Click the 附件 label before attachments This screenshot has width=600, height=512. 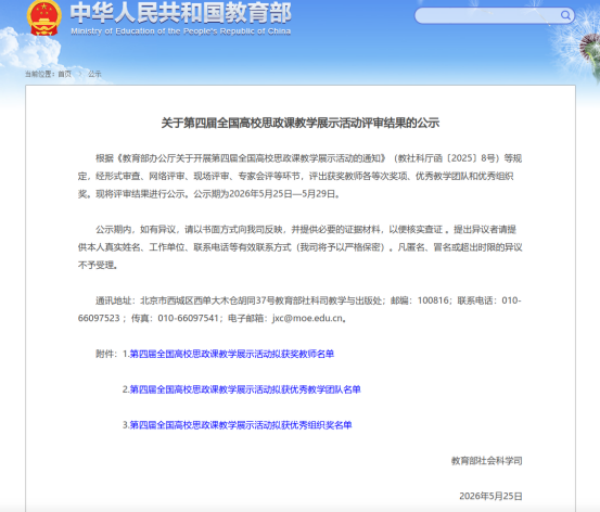(104, 354)
